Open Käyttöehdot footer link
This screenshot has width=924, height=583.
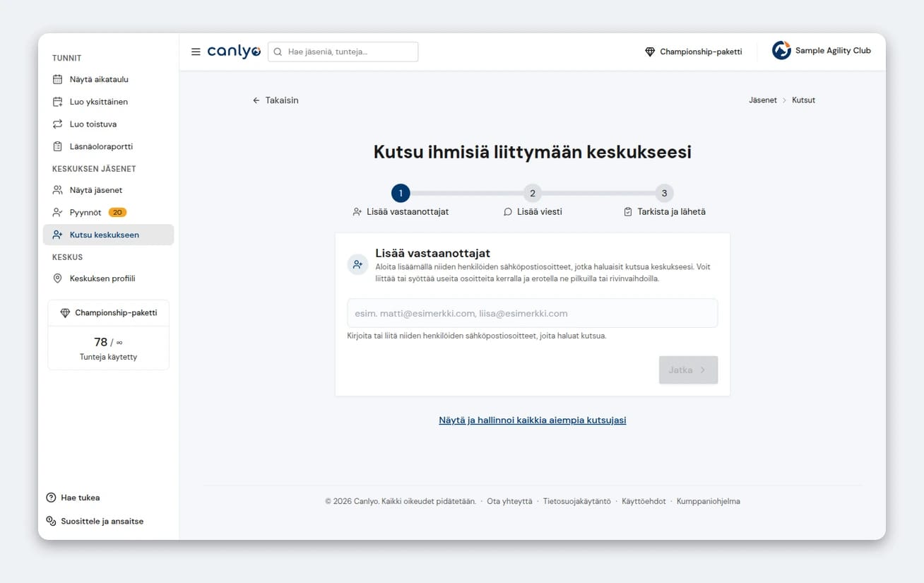click(644, 501)
